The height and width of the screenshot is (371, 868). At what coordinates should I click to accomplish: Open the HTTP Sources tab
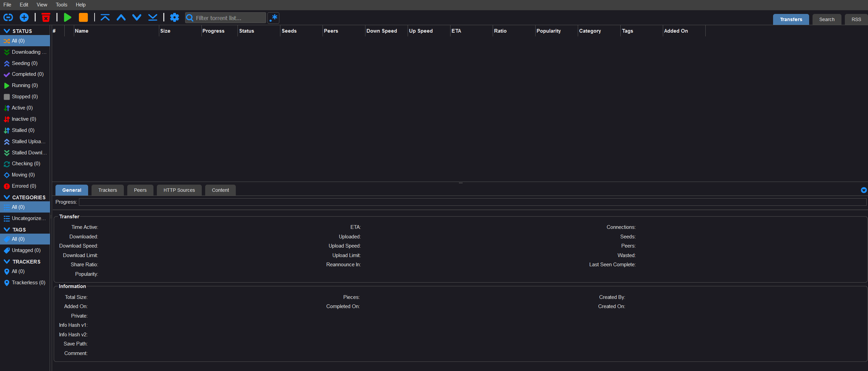pyautogui.click(x=179, y=190)
